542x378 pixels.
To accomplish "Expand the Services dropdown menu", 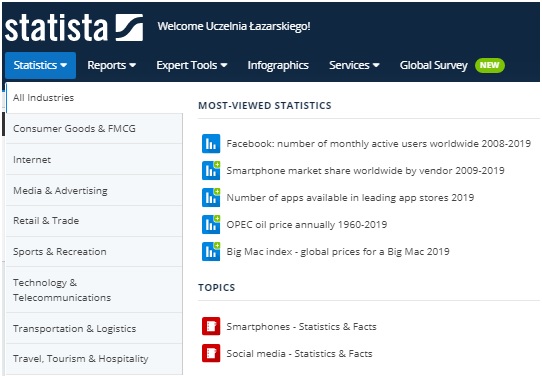I will point(354,65).
